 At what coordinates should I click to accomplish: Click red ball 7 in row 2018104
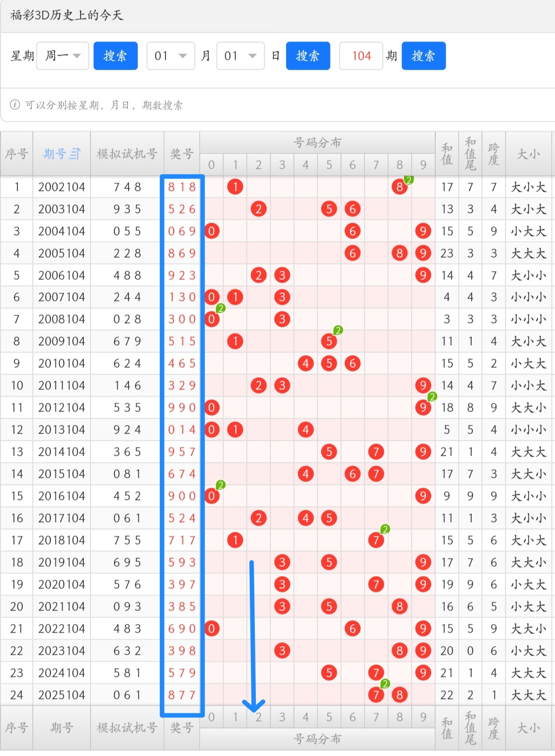(376, 540)
